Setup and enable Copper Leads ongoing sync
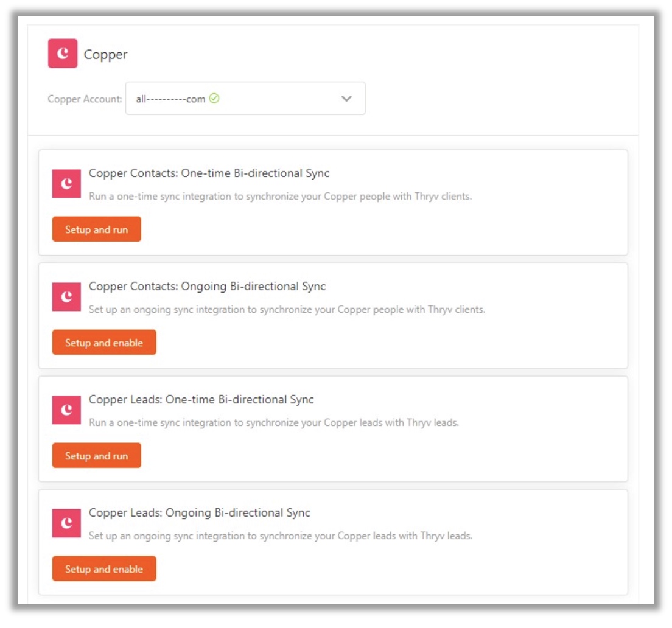The width and height of the screenshot is (672, 628). click(104, 568)
